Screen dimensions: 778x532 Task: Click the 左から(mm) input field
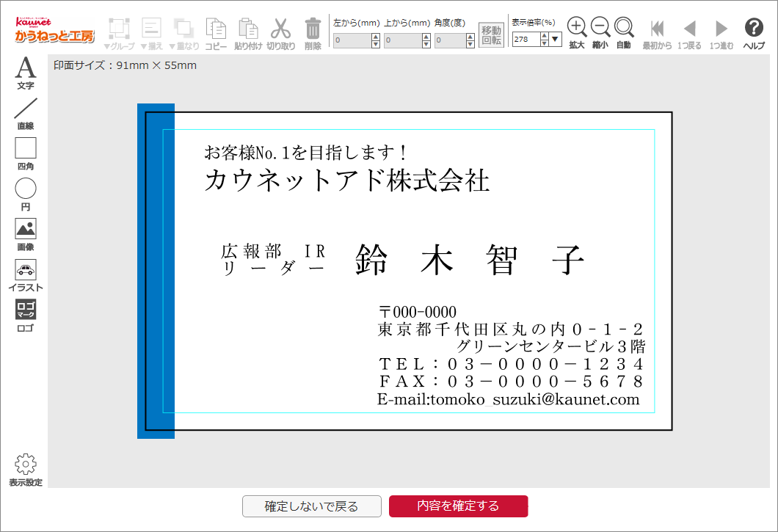pyautogui.click(x=352, y=40)
